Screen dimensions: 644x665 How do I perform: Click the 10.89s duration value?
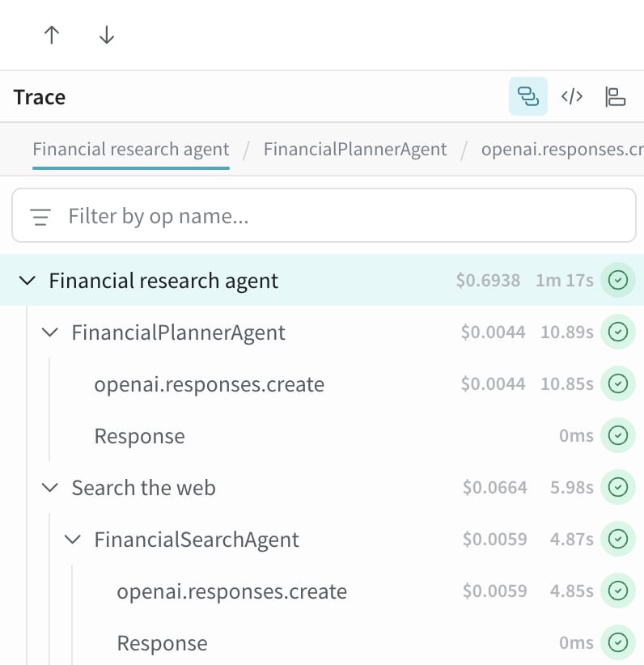pos(567,332)
